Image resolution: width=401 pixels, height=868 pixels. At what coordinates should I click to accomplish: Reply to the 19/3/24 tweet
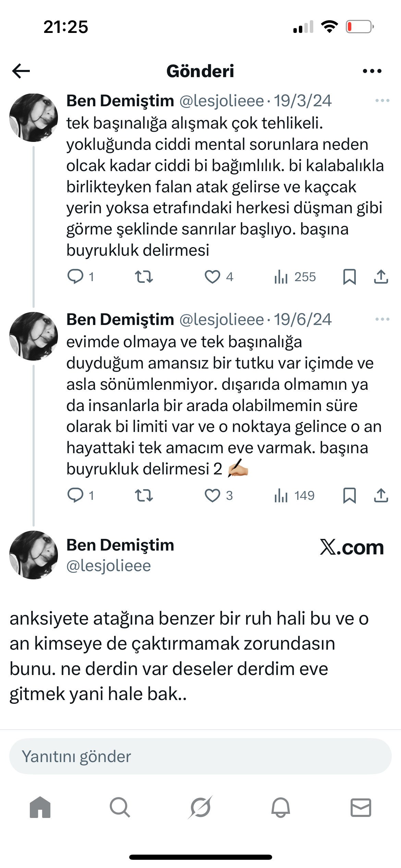pos(75,277)
